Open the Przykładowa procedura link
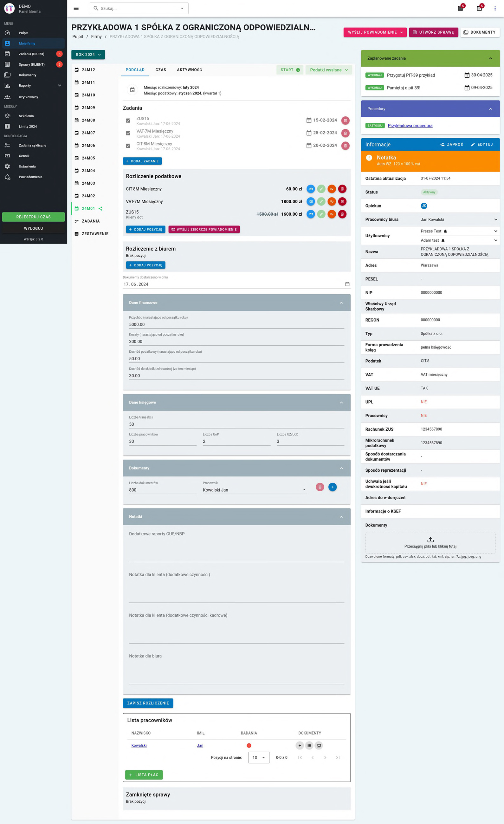 click(410, 126)
